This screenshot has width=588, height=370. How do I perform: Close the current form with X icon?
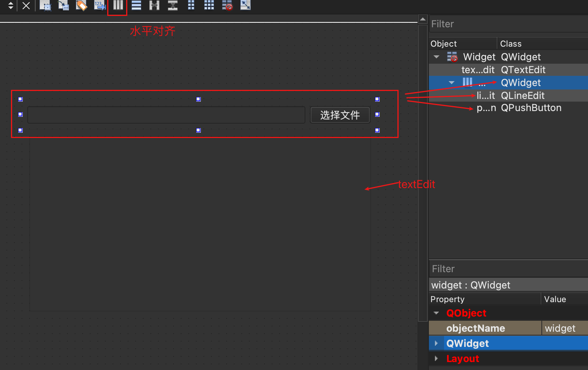click(26, 6)
